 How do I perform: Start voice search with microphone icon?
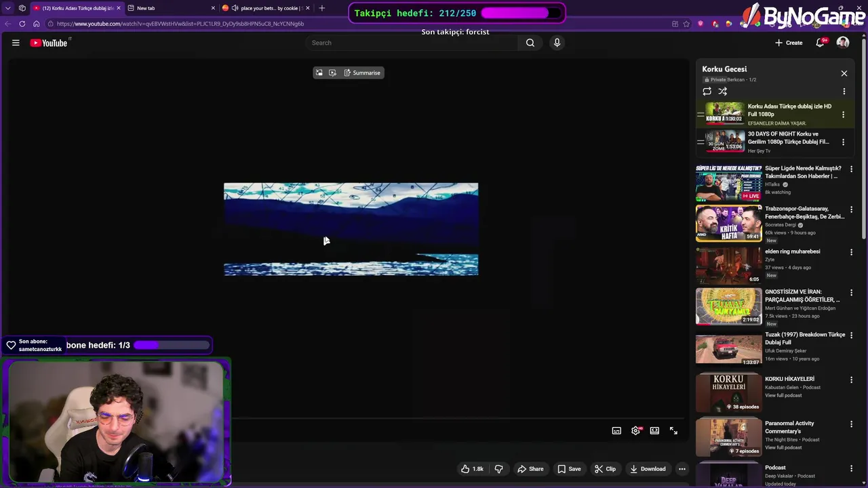(557, 43)
